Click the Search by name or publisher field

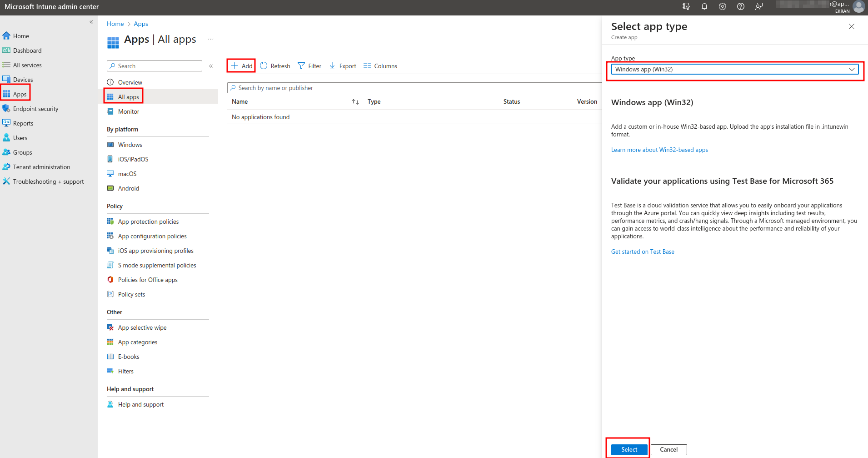[414, 88]
